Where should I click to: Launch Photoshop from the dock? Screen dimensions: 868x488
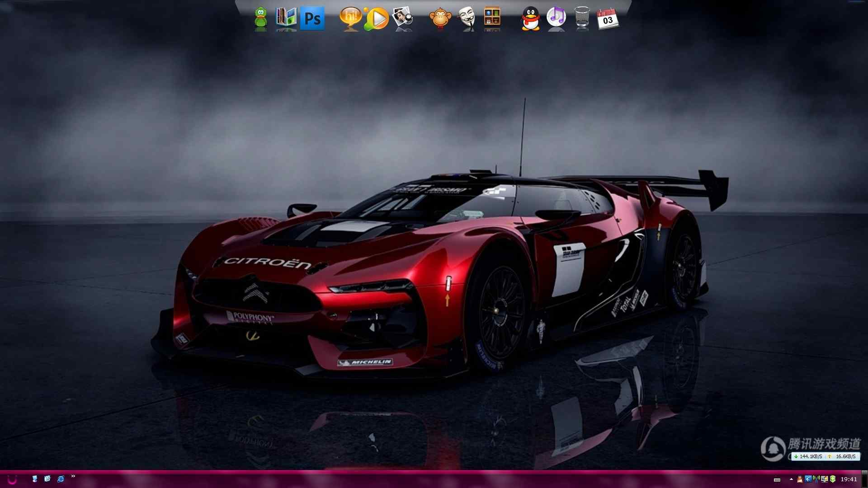[312, 18]
